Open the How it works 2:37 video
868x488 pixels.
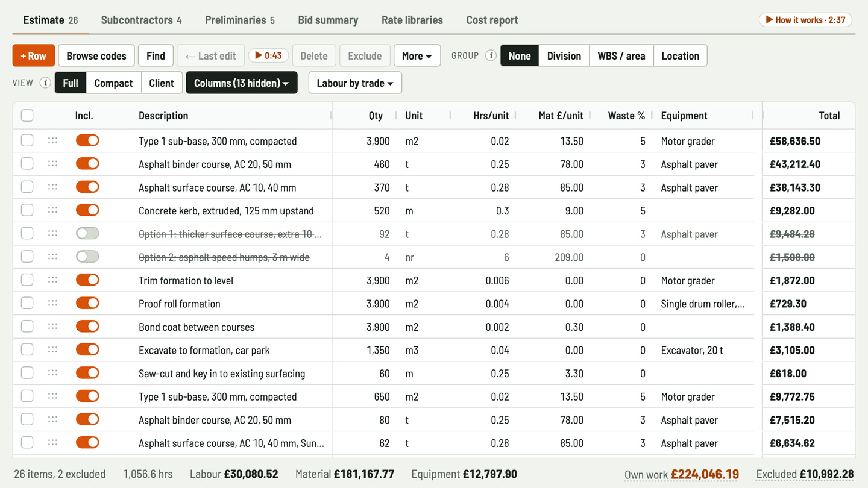[x=805, y=20]
